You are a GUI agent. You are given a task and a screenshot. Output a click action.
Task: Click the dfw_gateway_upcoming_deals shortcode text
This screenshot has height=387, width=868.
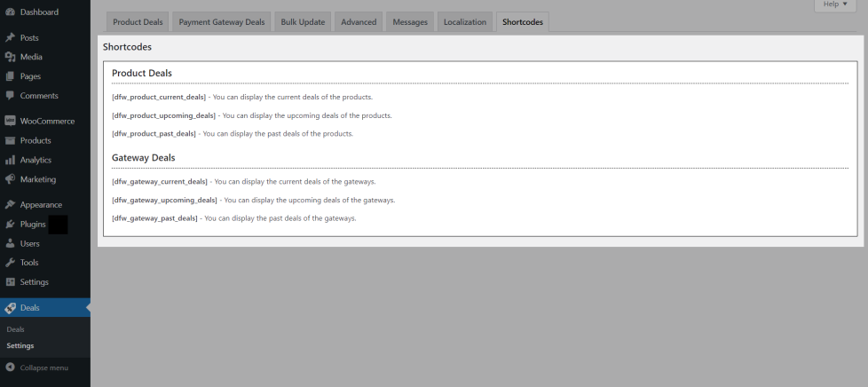click(x=164, y=201)
